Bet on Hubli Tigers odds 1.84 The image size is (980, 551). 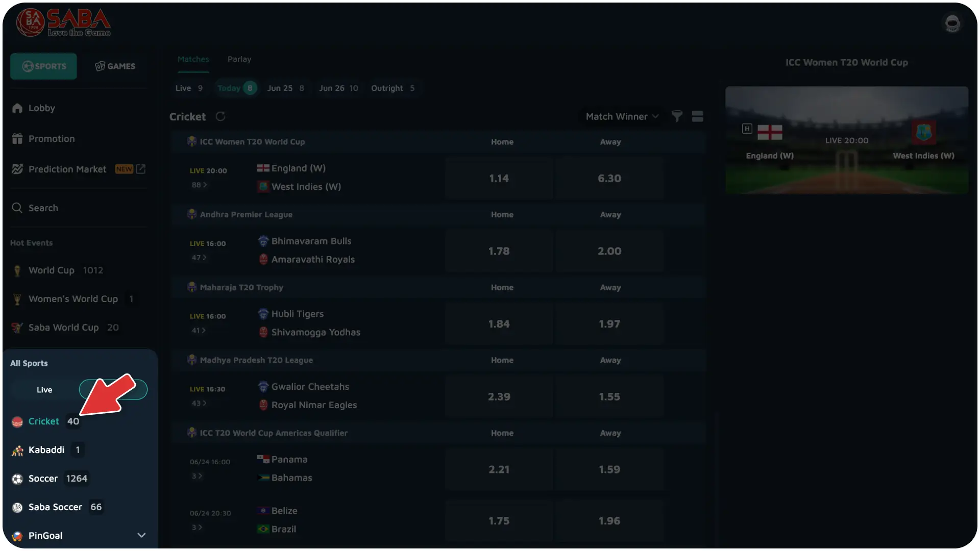[499, 324]
